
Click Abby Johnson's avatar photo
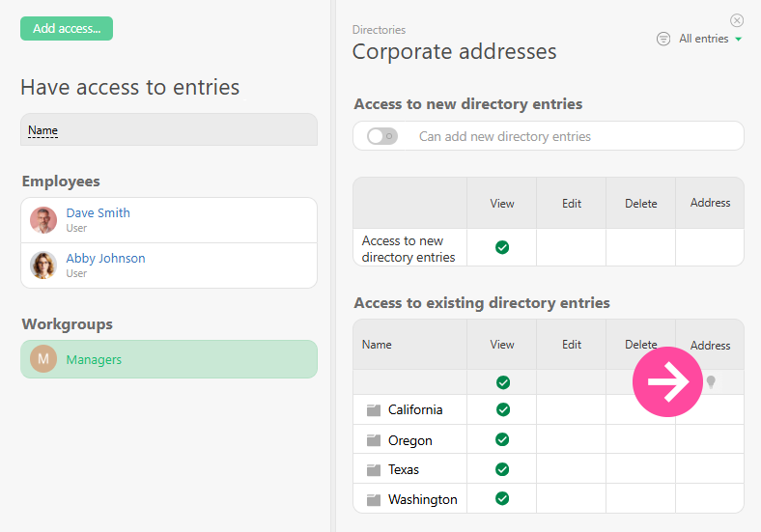43,266
